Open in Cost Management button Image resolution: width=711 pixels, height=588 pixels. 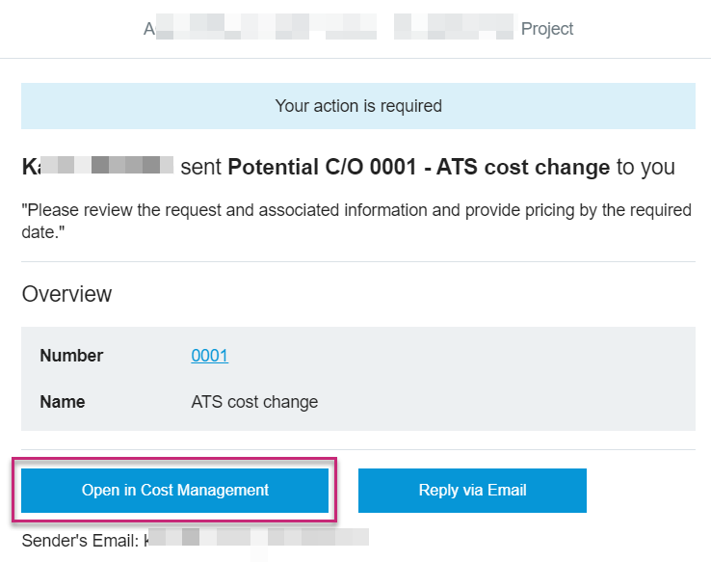174,491
